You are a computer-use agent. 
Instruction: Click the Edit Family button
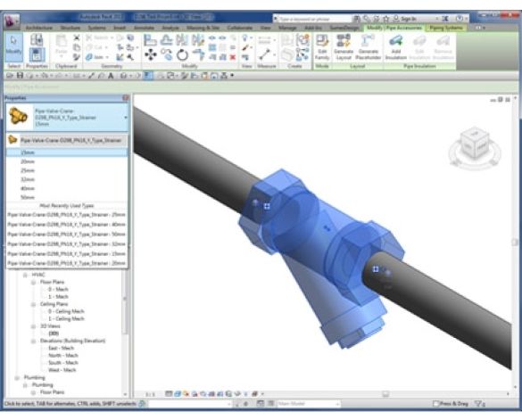click(x=322, y=47)
